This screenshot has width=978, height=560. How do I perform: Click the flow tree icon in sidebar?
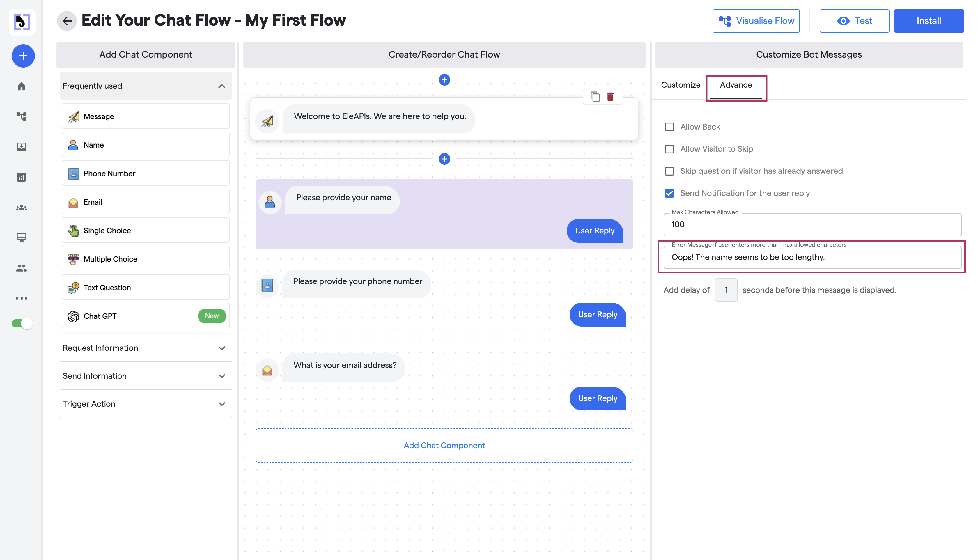click(22, 116)
